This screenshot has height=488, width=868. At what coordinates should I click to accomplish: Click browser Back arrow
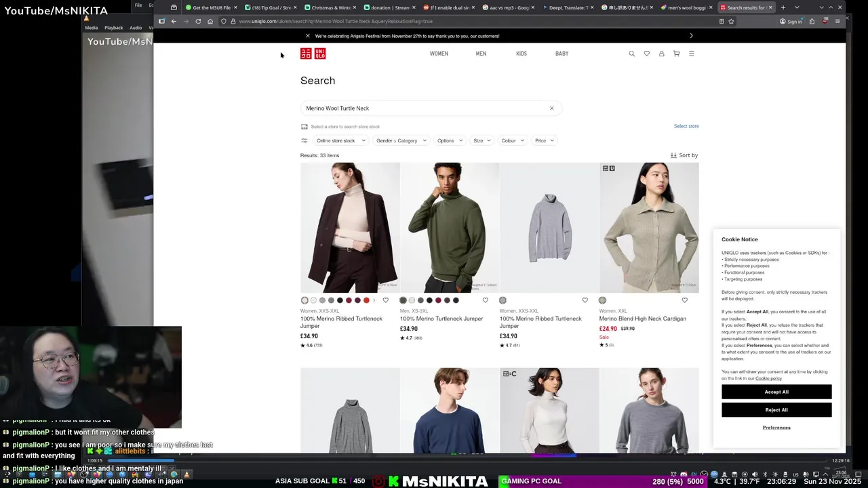click(x=174, y=21)
